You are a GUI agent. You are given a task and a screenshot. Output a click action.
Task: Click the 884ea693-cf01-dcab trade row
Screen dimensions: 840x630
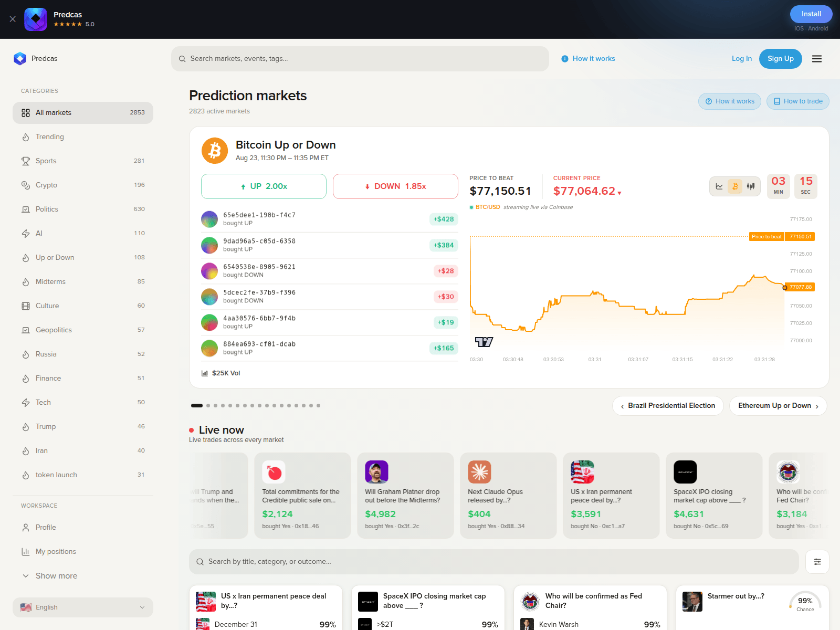(x=330, y=348)
